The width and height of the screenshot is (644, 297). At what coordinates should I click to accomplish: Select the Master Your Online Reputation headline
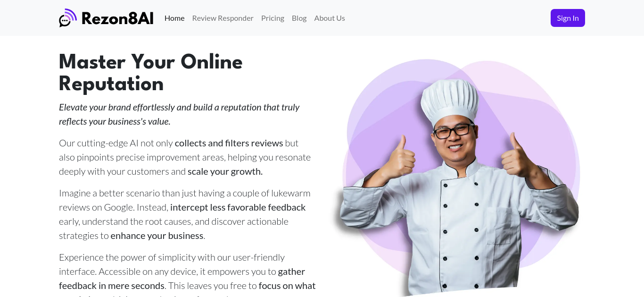[x=151, y=73]
